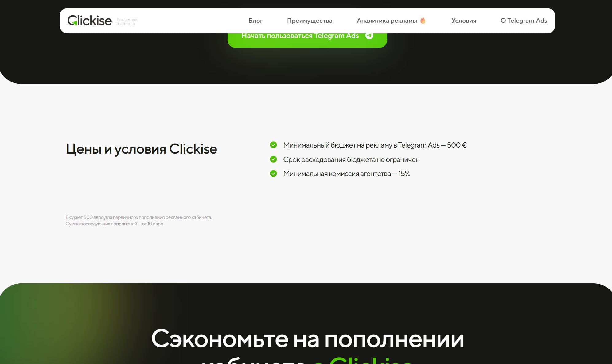Click the text Срок расходования бюджета не ограничен
This screenshot has height=364, width=612.
pos(351,159)
